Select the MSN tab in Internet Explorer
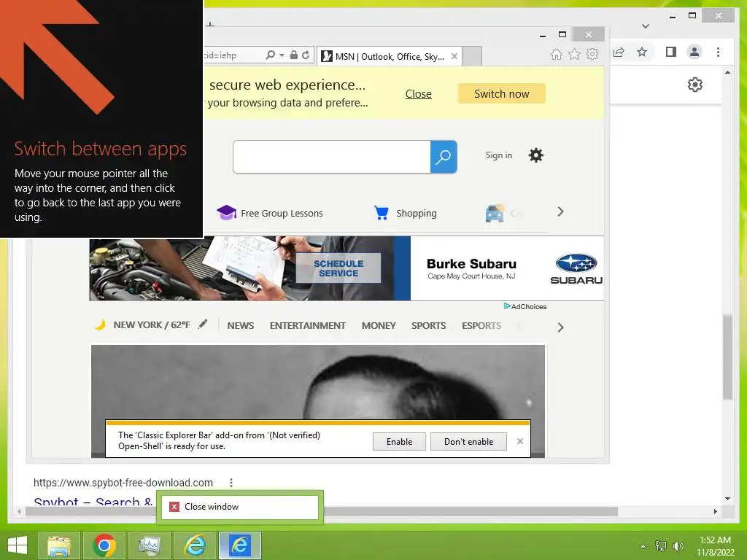The image size is (747, 560). (x=390, y=57)
